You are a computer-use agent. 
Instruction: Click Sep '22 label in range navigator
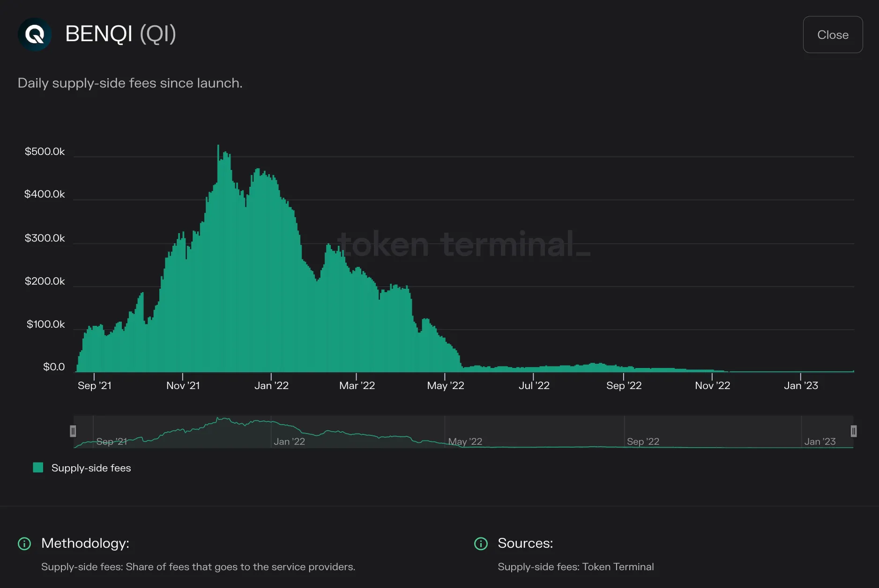pyautogui.click(x=643, y=441)
